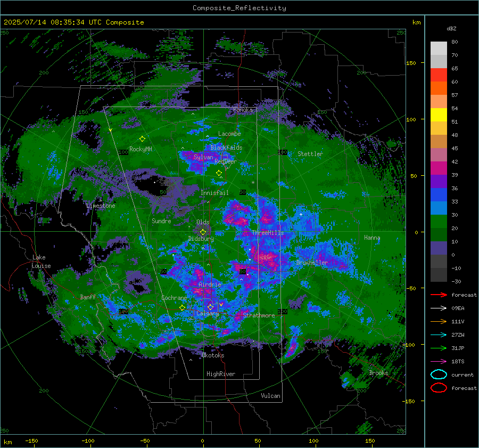Click the RockyMH city label
Viewport: 479px width, 448px height.
[141, 149]
